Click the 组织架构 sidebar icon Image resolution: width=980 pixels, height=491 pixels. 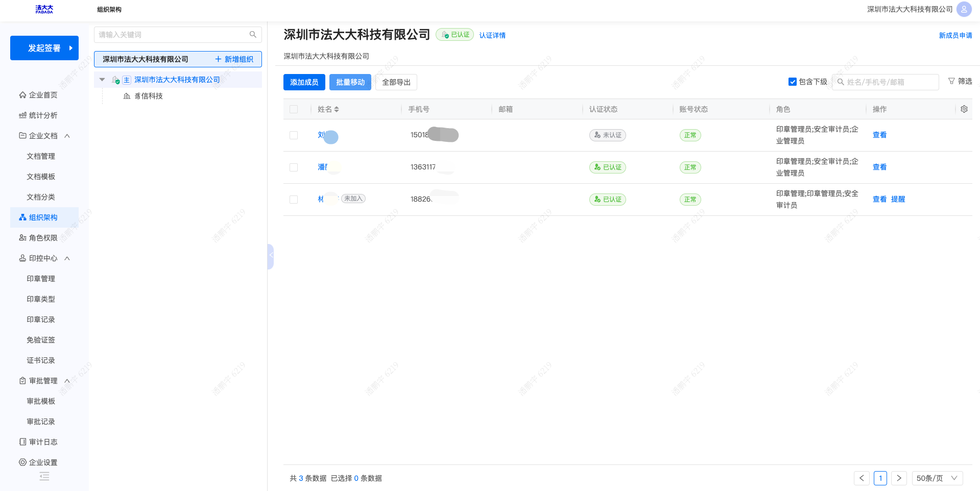click(22, 217)
